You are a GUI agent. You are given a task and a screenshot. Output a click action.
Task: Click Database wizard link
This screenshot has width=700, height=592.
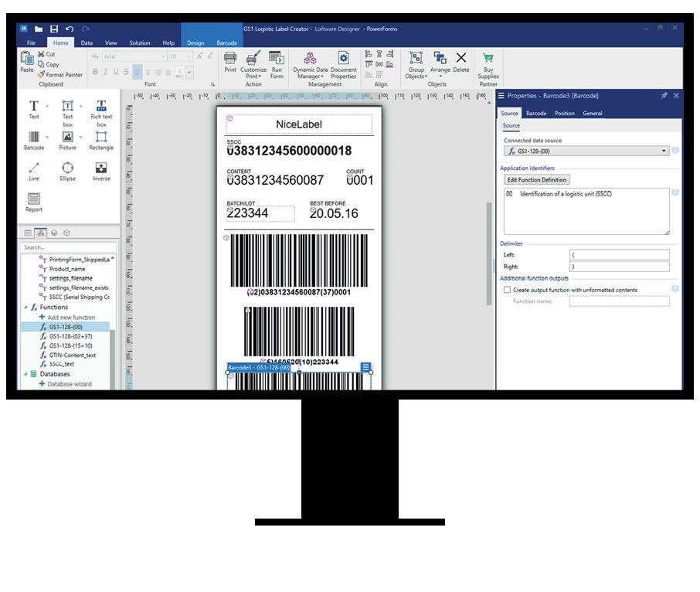[65, 384]
